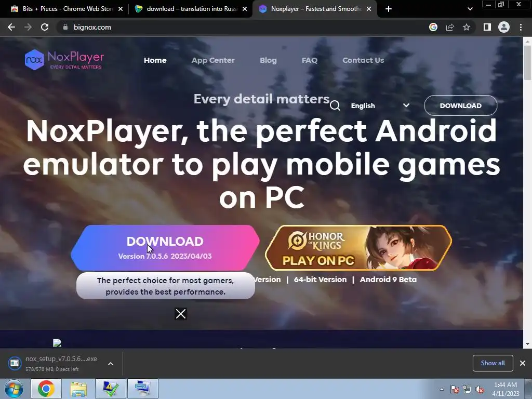
Task: Click the address bar URL bignox.com
Action: [x=92, y=27]
